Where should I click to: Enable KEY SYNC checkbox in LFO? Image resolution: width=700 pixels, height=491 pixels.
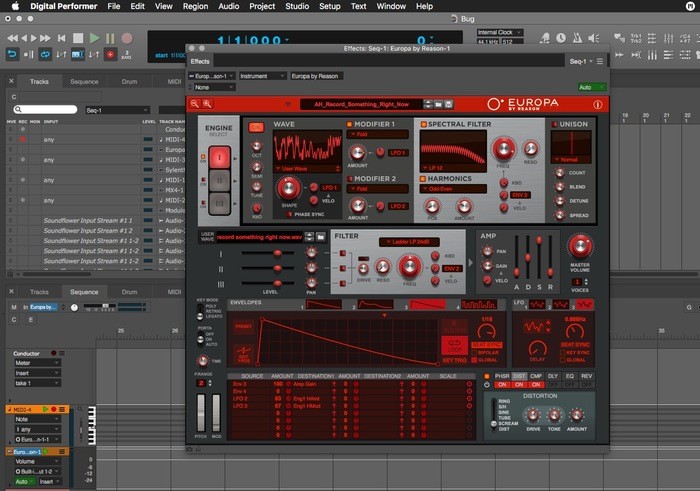(x=562, y=353)
